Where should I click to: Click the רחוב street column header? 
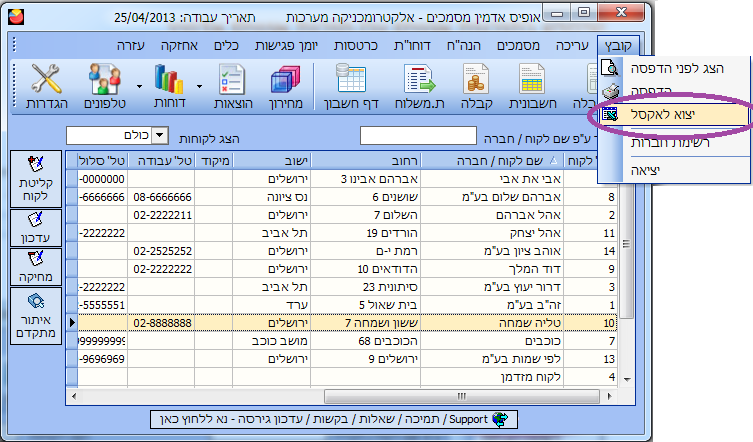click(x=365, y=160)
